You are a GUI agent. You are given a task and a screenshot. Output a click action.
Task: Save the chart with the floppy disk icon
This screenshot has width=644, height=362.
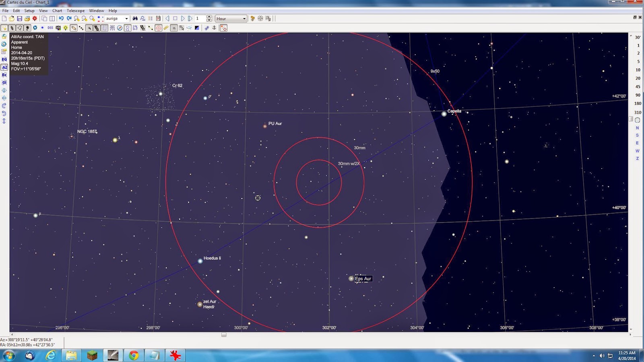pos(19,19)
